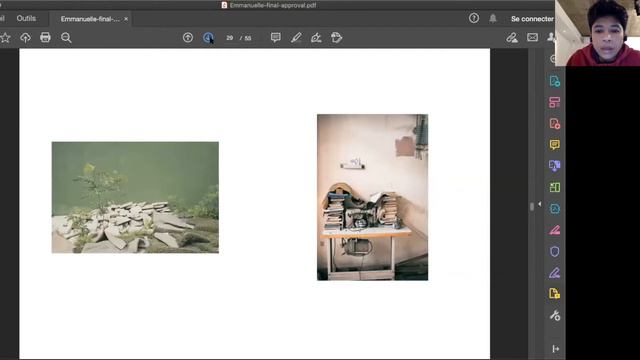Open the yellow protected file sidebar icon
640x360 pixels.
click(x=554, y=293)
